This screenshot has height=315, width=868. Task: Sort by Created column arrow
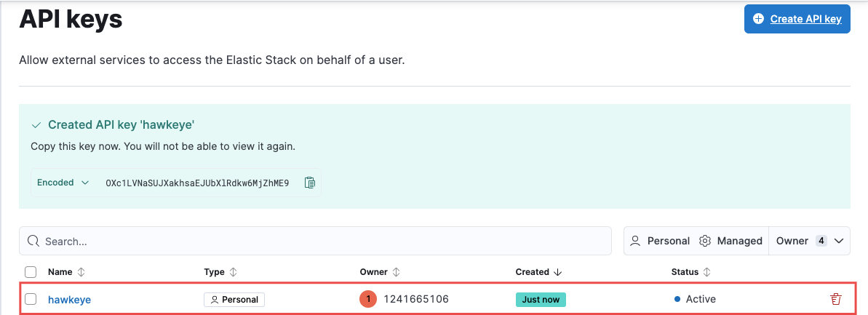pyautogui.click(x=558, y=272)
